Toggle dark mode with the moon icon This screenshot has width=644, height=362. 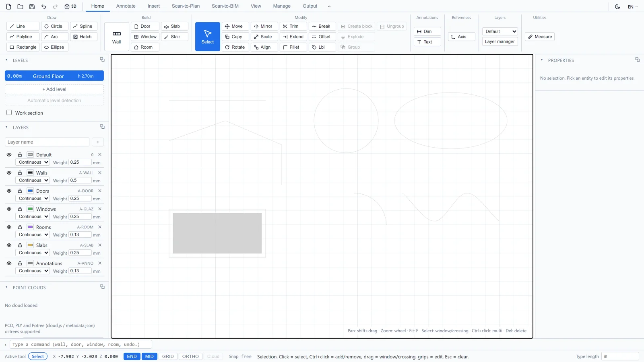click(617, 6)
